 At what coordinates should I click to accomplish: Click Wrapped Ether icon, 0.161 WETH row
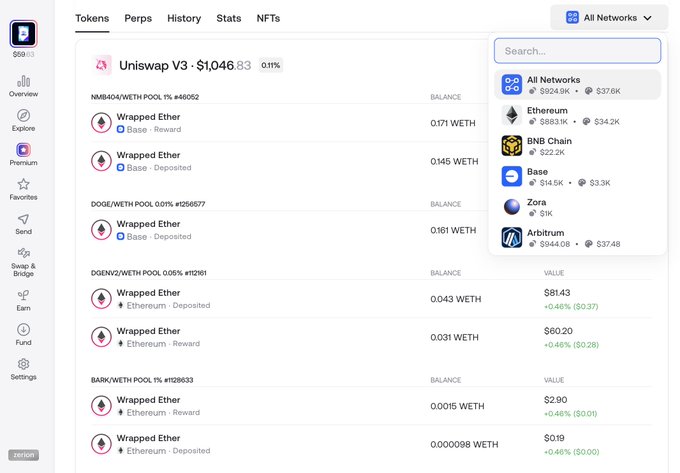pyautogui.click(x=101, y=230)
